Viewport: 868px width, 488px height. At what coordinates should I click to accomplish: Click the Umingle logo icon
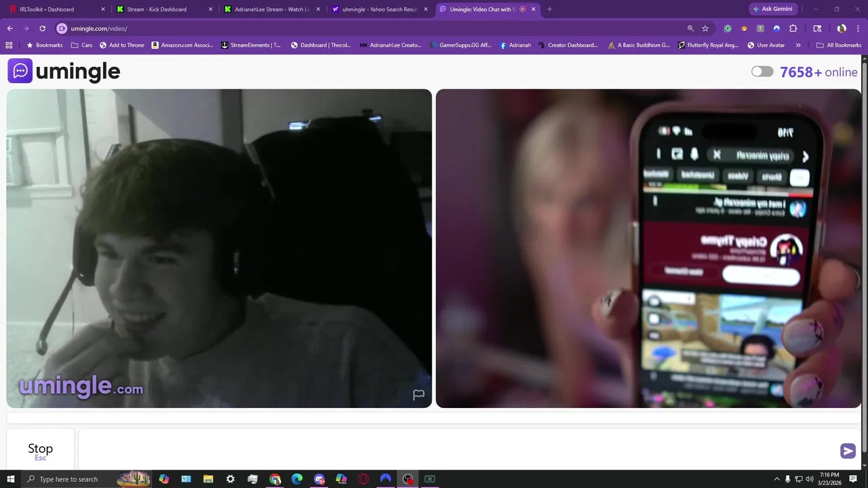[20, 70]
